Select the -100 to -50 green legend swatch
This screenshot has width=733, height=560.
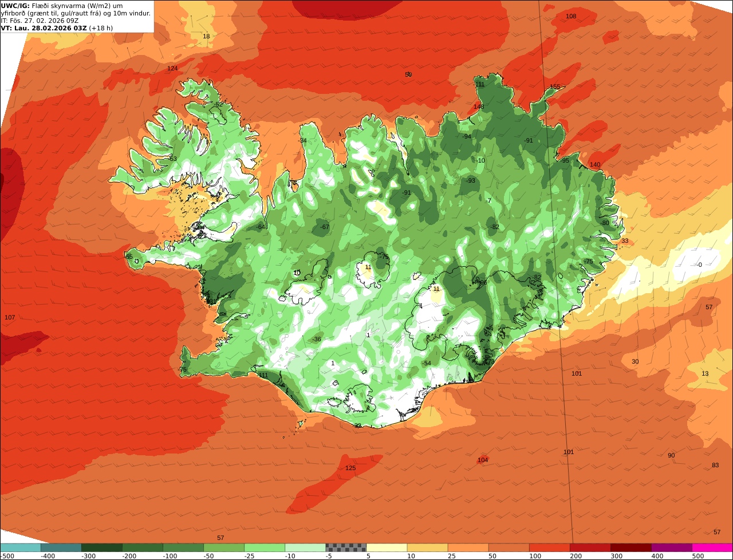[x=183, y=547]
